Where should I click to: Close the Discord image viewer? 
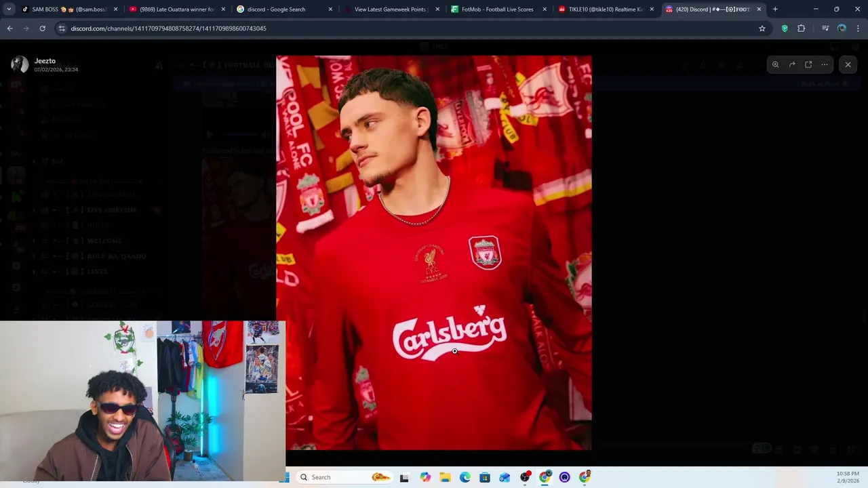[x=848, y=64]
